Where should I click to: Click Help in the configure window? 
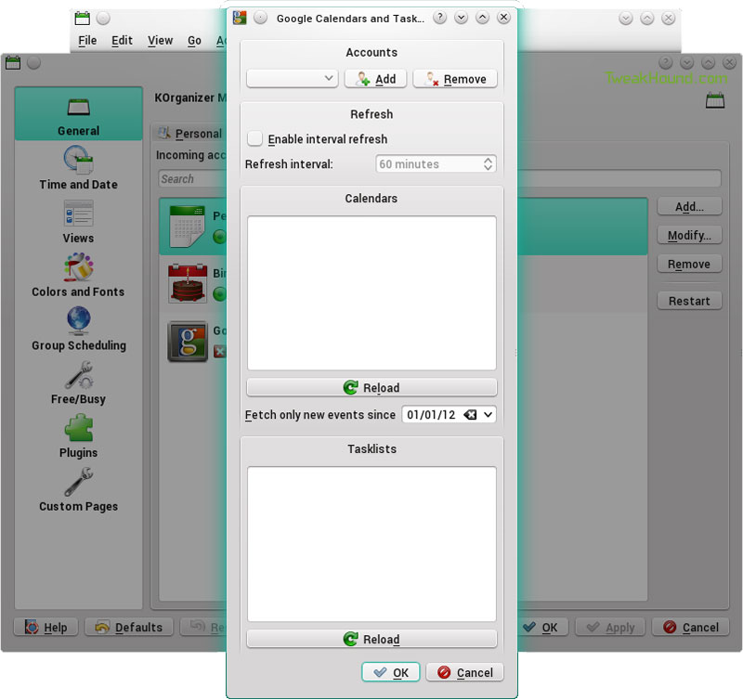pyautogui.click(x=46, y=627)
